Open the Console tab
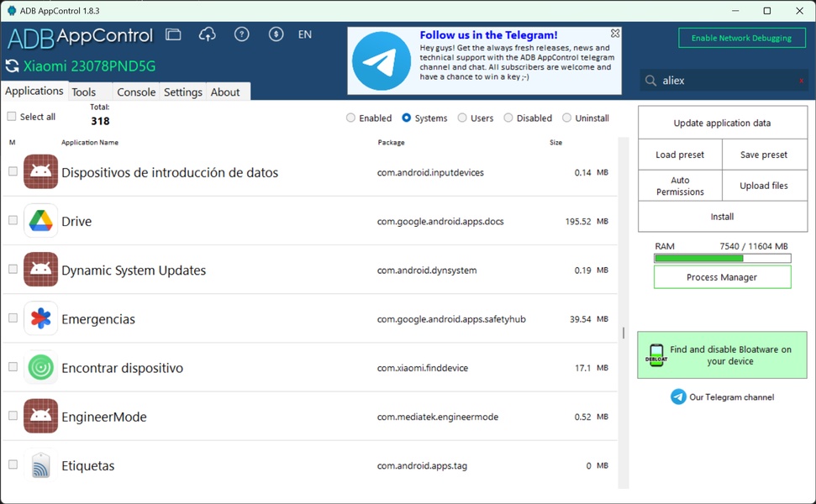This screenshot has height=504, width=816. 136,92
